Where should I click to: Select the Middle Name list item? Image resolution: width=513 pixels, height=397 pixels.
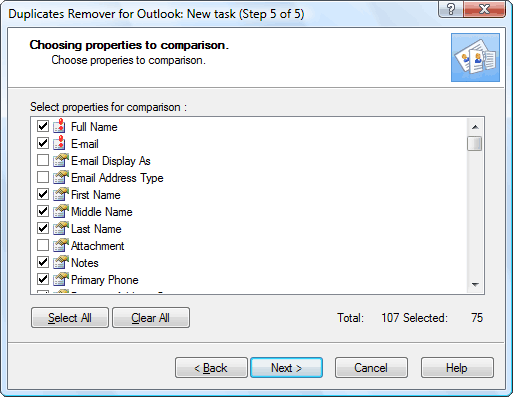[102, 211]
